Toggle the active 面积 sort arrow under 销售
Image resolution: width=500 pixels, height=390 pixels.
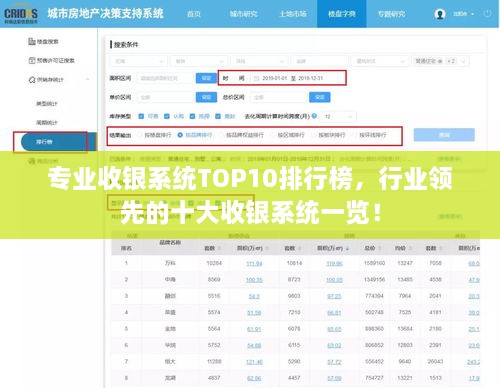pyautogui.click(x=347, y=249)
